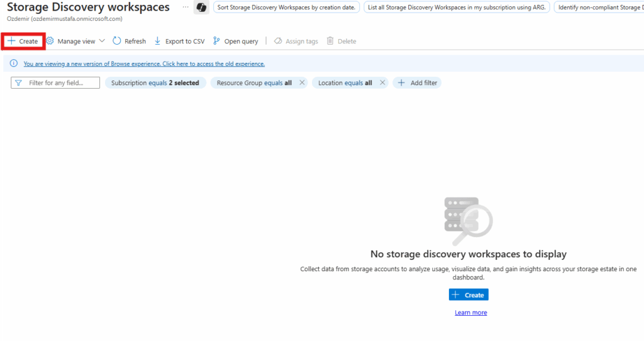This screenshot has height=341, width=644.
Task: Export the list to CSV
Action: (x=179, y=41)
